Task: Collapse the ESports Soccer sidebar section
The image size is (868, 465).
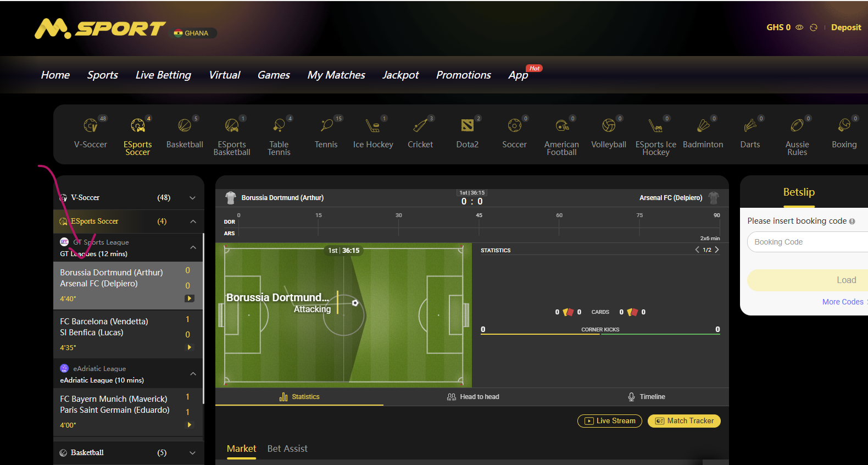Action: tap(193, 222)
